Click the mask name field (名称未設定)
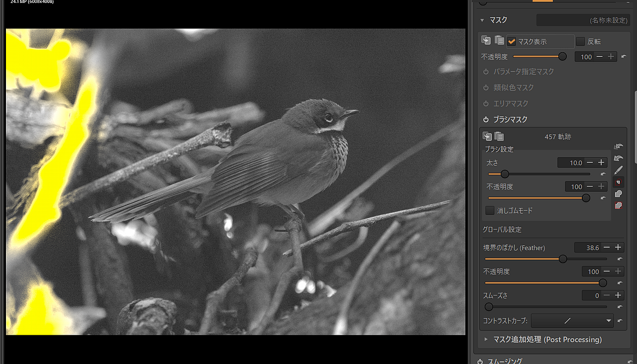Image resolution: width=637 pixels, height=364 pixels. click(583, 20)
